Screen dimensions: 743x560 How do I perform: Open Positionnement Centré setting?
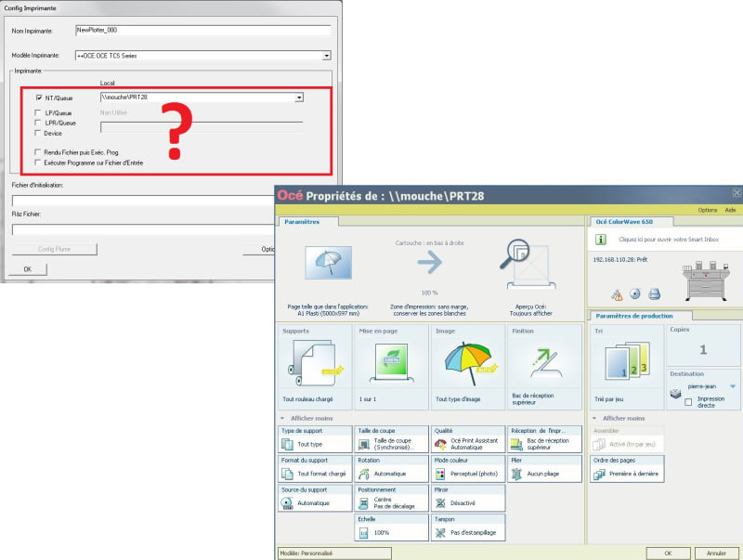[x=391, y=498]
